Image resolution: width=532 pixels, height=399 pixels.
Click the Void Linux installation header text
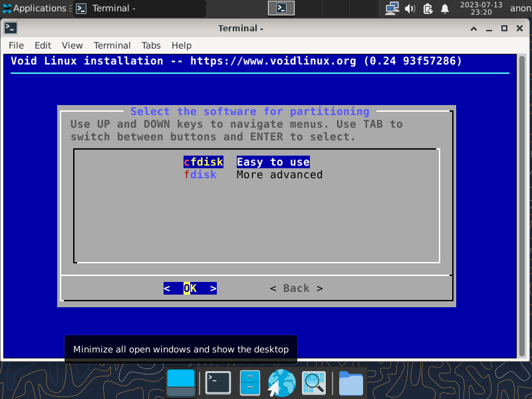[236, 61]
